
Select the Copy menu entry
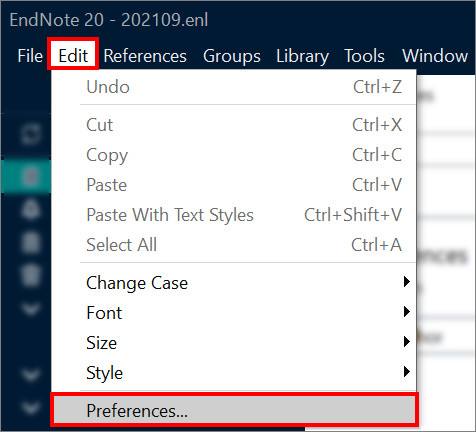click(234, 155)
